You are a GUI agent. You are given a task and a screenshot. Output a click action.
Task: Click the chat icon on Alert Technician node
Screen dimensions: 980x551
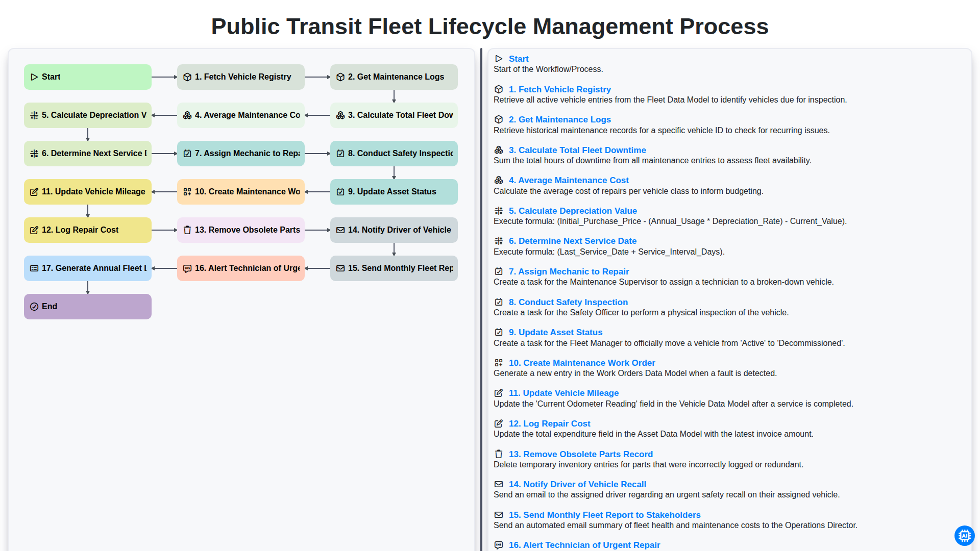[x=187, y=268]
